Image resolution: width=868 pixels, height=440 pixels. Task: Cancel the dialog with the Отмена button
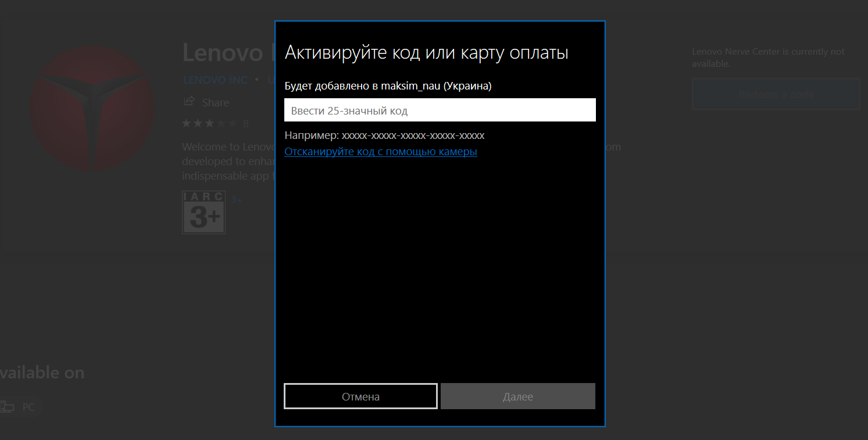(360, 396)
